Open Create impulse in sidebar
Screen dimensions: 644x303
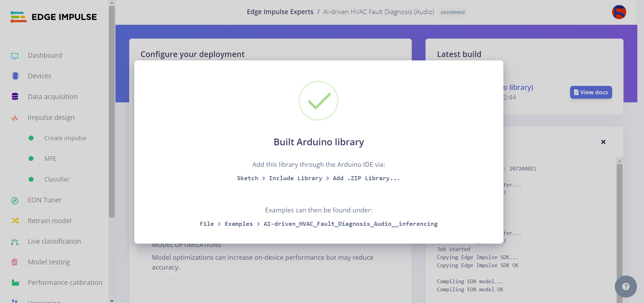[65, 138]
